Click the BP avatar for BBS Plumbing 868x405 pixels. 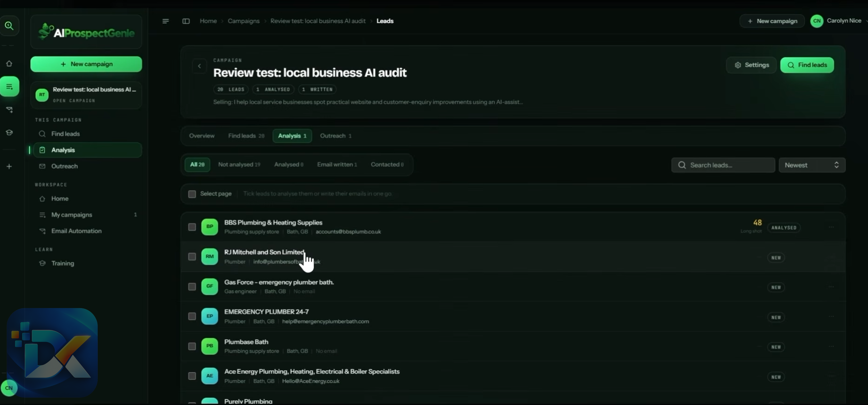click(x=210, y=227)
